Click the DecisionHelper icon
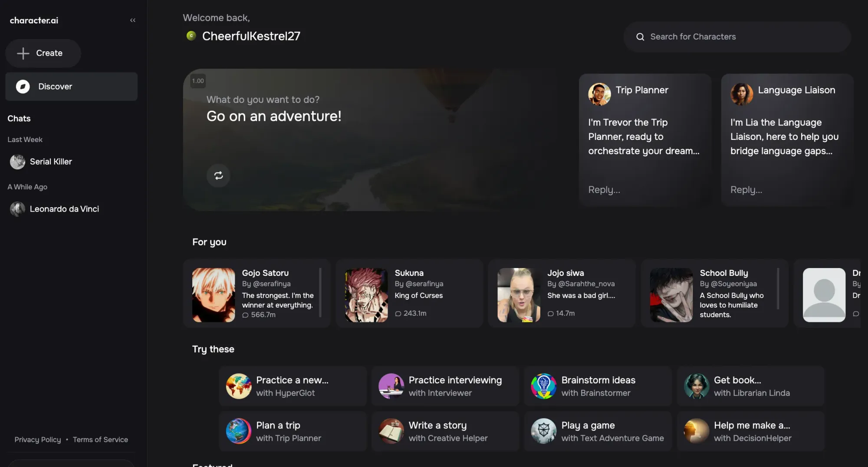Viewport: 868px width, 467px height. 696,431
